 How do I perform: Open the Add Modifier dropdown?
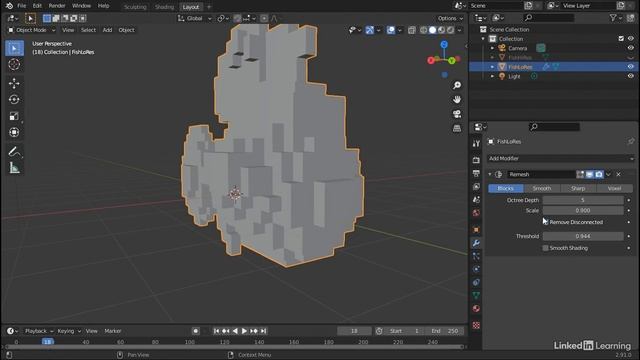click(x=560, y=158)
